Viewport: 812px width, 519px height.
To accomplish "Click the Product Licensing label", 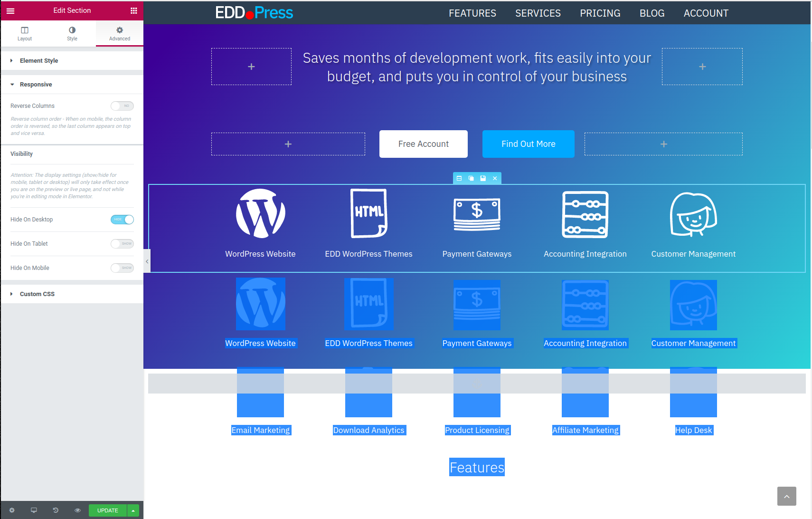I will 477,430.
